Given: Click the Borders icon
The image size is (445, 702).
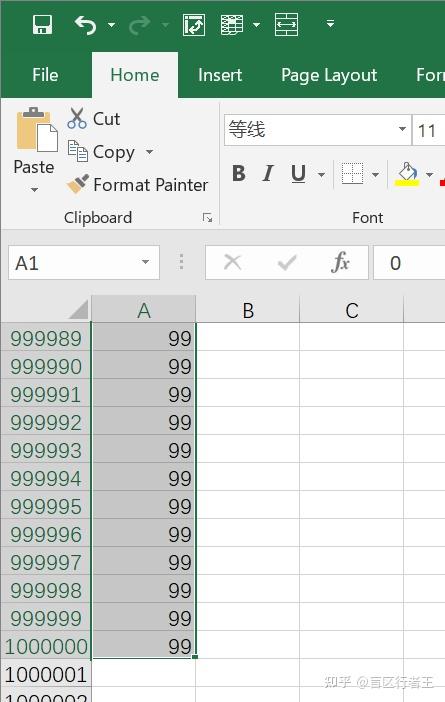Looking at the screenshot, I should (x=352, y=174).
